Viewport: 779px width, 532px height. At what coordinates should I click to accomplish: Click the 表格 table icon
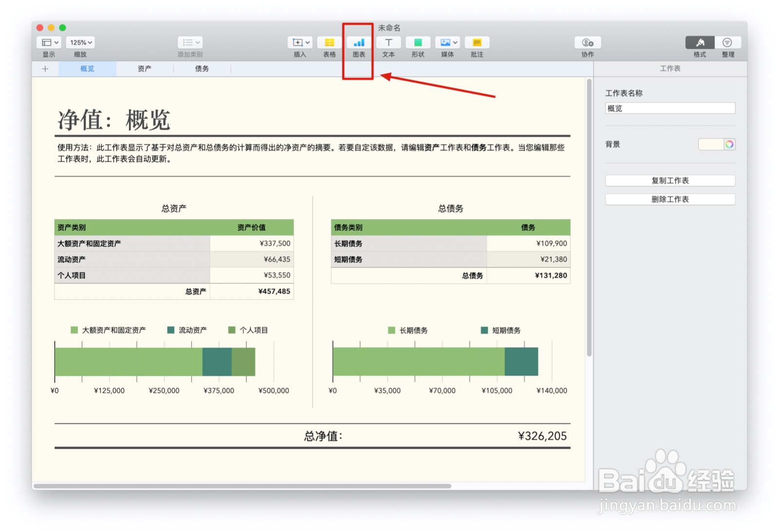pos(329,42)
